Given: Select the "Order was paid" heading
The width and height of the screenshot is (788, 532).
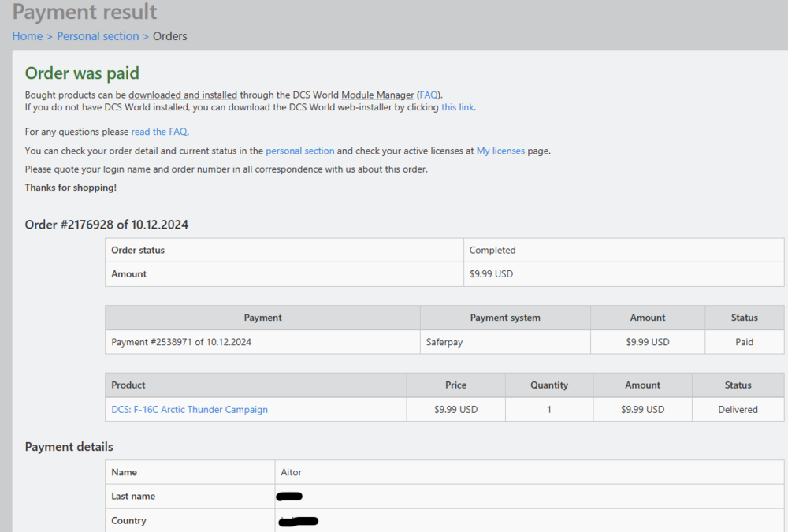Looking at the screenshot, I should [x=82, y=73].
